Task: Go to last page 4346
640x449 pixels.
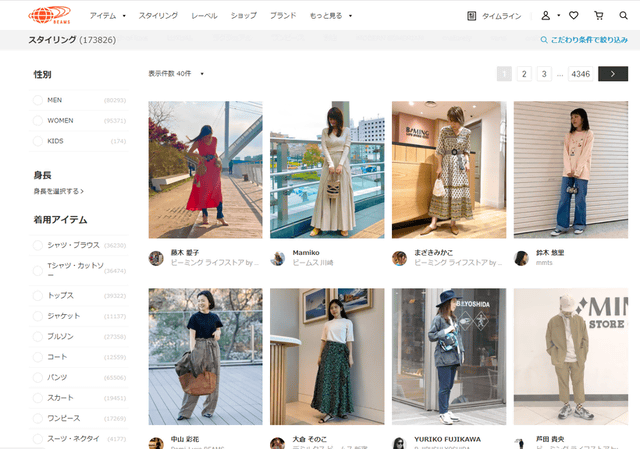Action: [580, 74]
